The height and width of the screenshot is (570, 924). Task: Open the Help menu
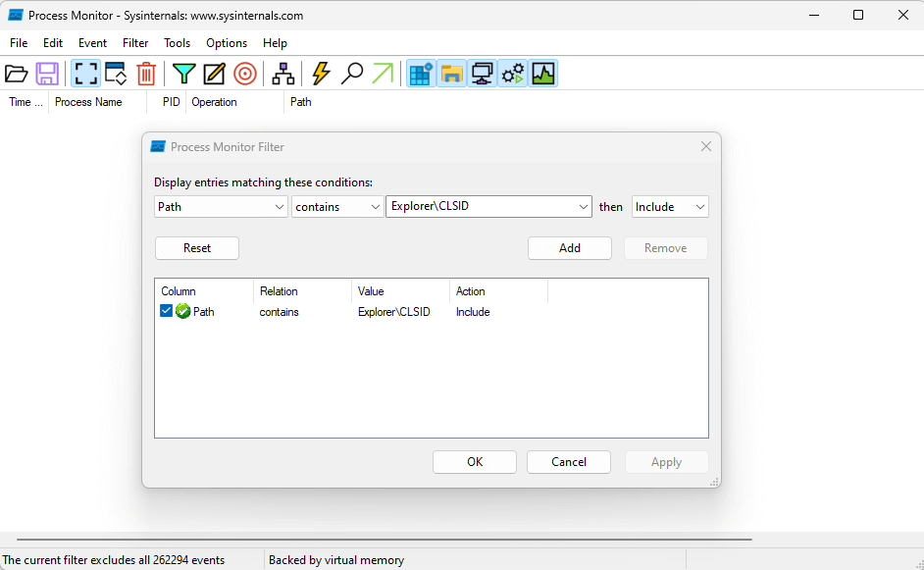[x=275, y=43]
